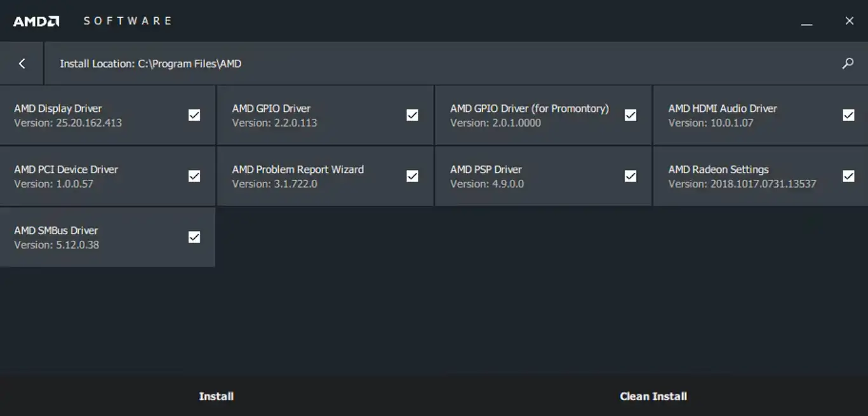Uncheck AMD Display Driver checkbox
This screenshot has height=416, width=868.
click(x=194, y=115)
